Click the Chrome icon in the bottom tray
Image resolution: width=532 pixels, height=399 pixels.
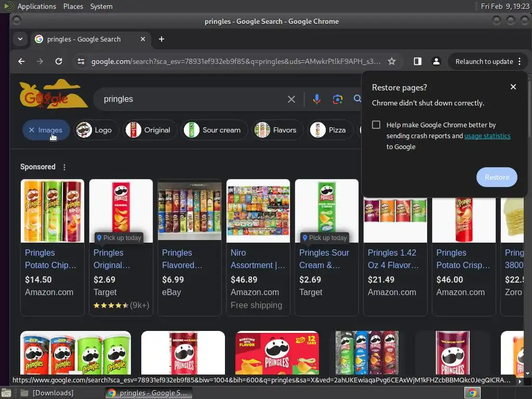pyautogui.click(x=472, y=393)
